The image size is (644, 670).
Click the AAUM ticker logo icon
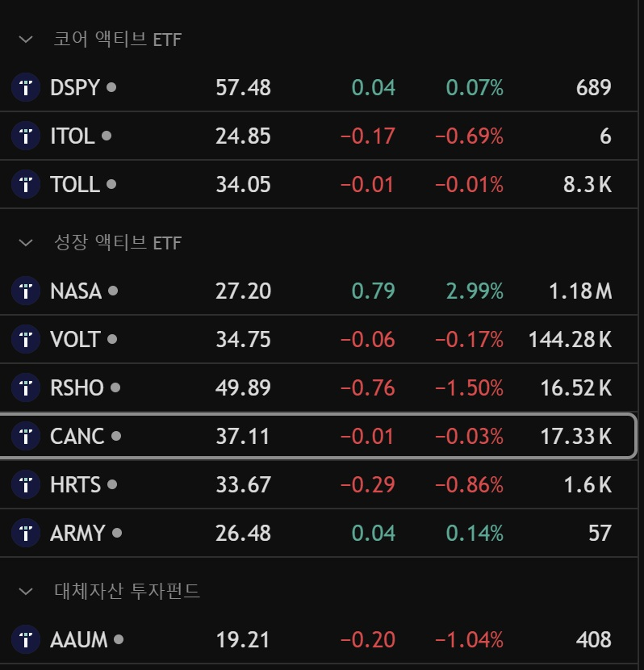[x=26, y=639]
